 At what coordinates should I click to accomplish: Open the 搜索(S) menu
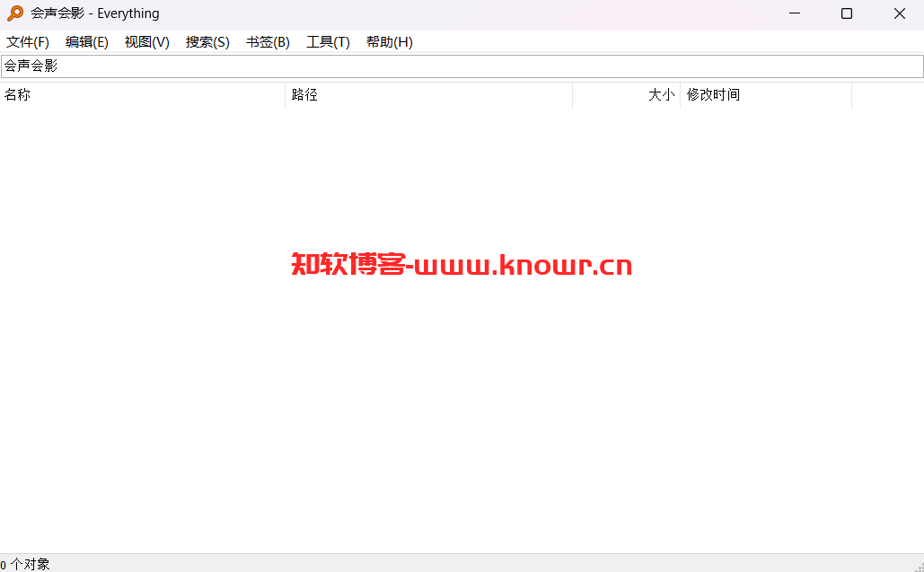[x=207, y=42]
